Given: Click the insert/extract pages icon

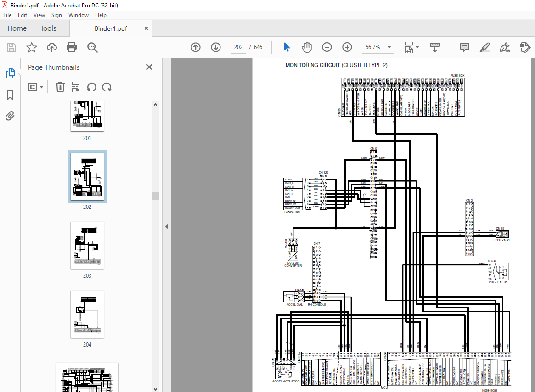Looking at the screenshot, I should (75, 87).
